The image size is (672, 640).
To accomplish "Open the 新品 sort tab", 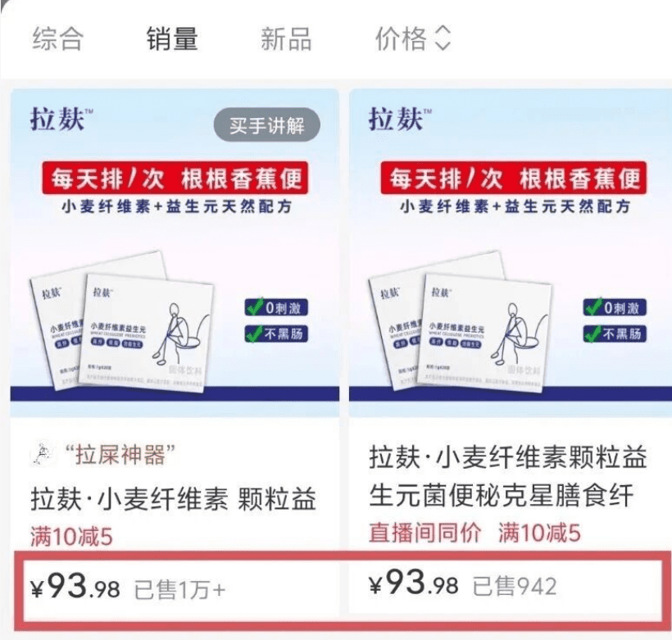I will tap(286, 39).
